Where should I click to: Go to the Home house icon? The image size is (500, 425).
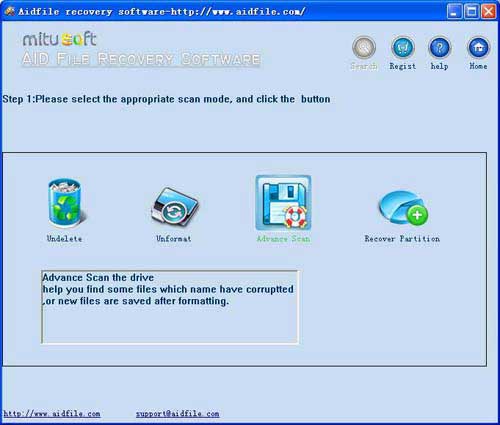[x=478, y=48]
